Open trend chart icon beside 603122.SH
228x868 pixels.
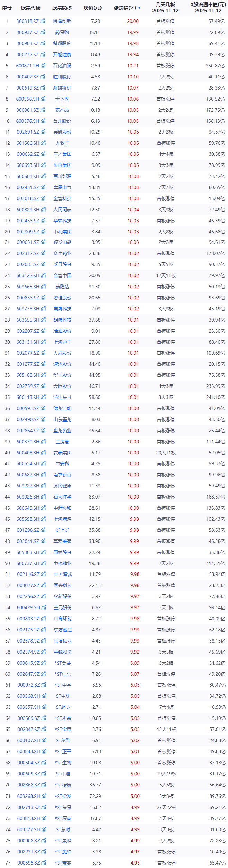tap(43, 275)
